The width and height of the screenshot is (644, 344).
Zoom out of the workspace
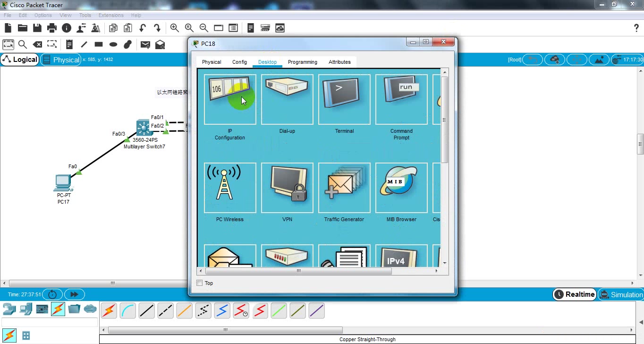pos(204,28)
